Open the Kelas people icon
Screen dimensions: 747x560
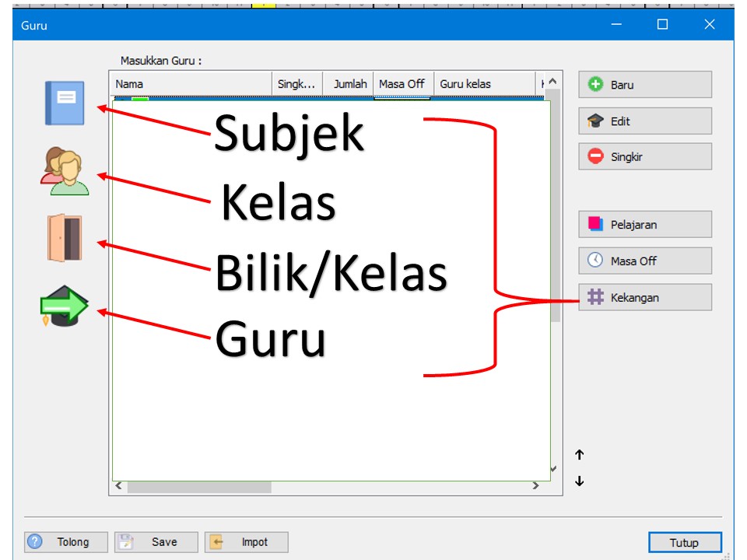65,172
